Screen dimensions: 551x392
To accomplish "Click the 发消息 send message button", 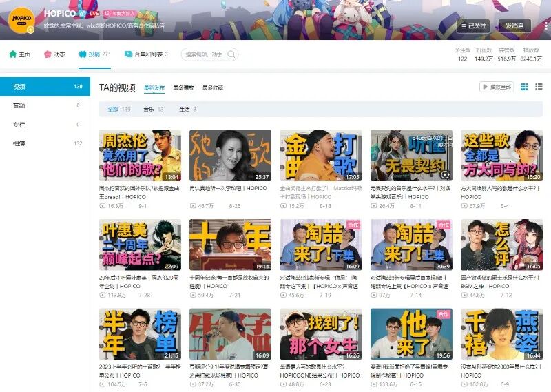I will [514, 26].
